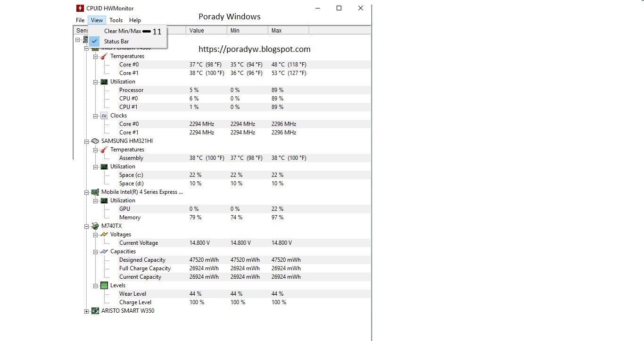This screenshot has width=644, height=341.
Task: Click the ARISTO SMART W350 board icon
Action: coord(95,311)
